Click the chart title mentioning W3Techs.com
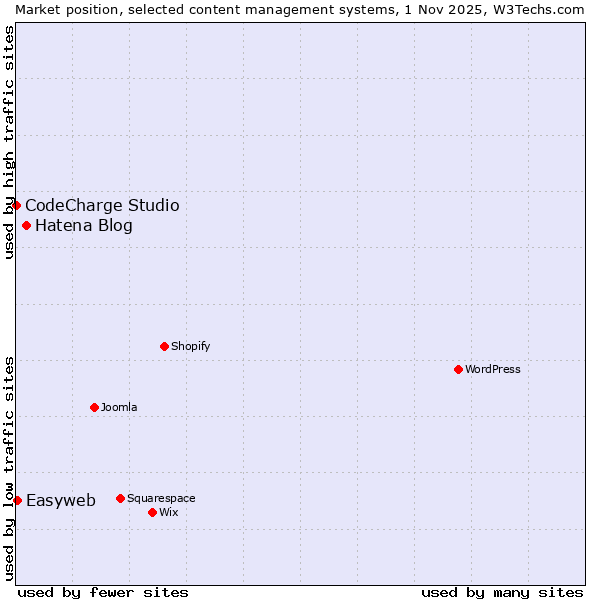 pos(300,9)
